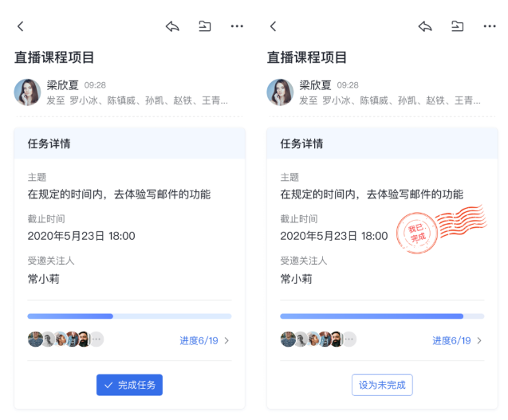Click sender name 梁欣夏 on left screen
The height and width of the screenshot is (420, 508).
(62, 85)
